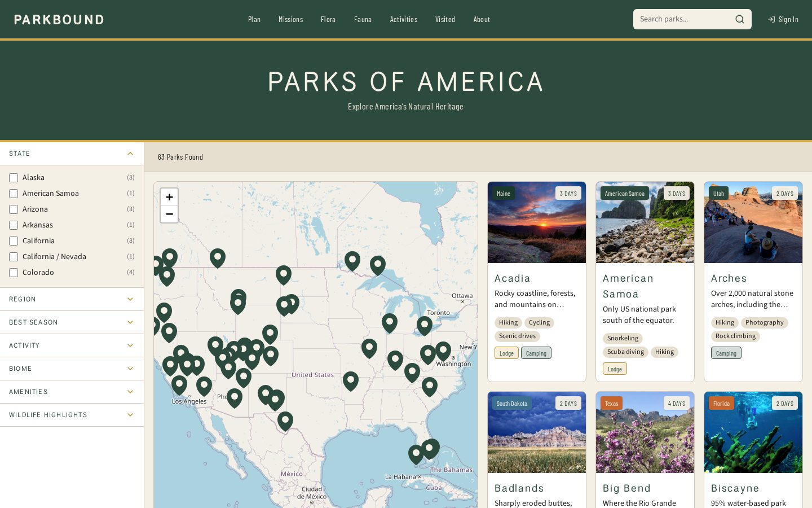Click the South Dakota state label

point(512,404)
